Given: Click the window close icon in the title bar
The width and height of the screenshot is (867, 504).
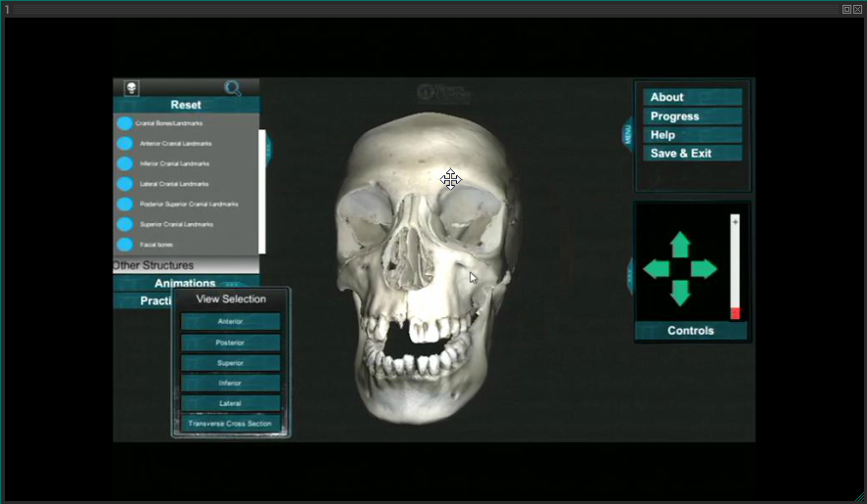Looking at the screenshot, I should click(x=857, y=10).
